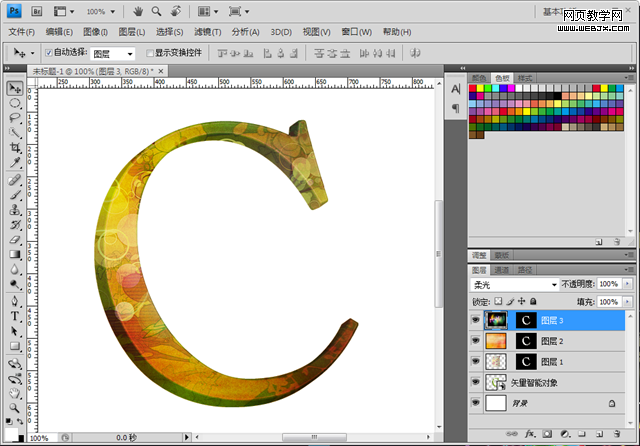
Task: Open the 文件(F) menu
Action: pos(21,32)
